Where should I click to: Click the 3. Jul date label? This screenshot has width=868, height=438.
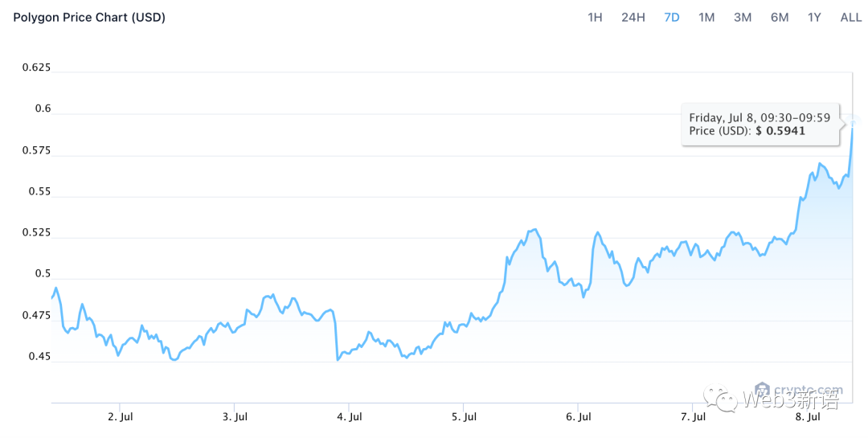tap(235, 417)
